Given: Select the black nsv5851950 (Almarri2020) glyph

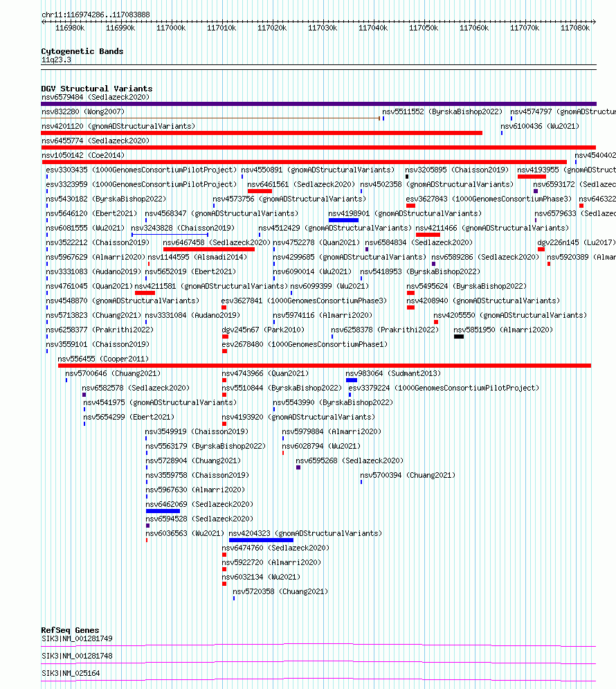Looking at the screenshot, I should click(459, 337).
